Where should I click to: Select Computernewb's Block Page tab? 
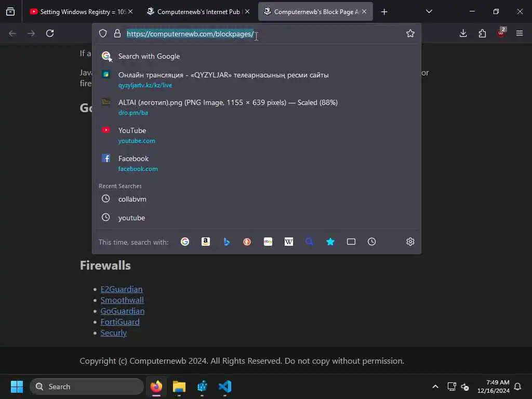click(315, 12)
